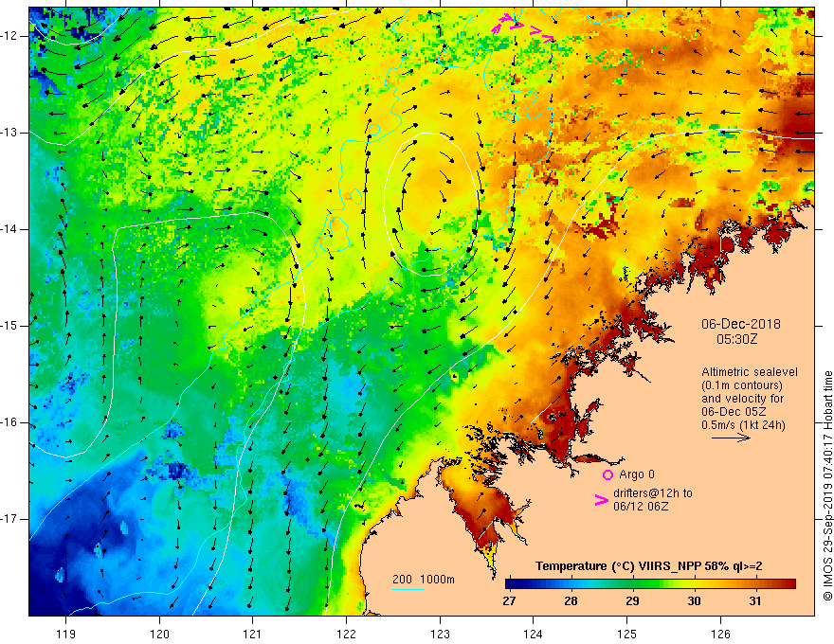Click the cyan bathymetry legend line

(x=408, y=589)
